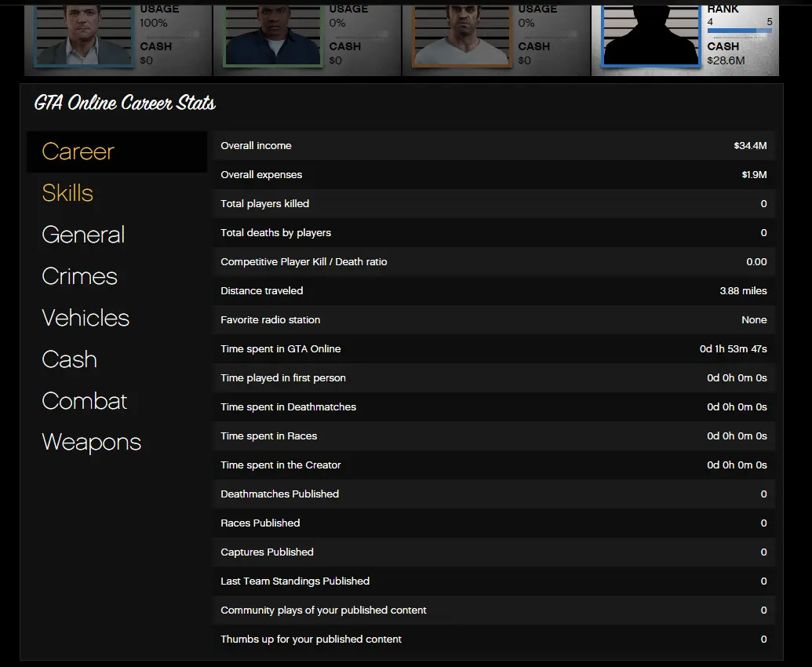Viewport: 812px width, 667px height.
Task: Select the orange-framed character card
Action: (x=496, y=40)
